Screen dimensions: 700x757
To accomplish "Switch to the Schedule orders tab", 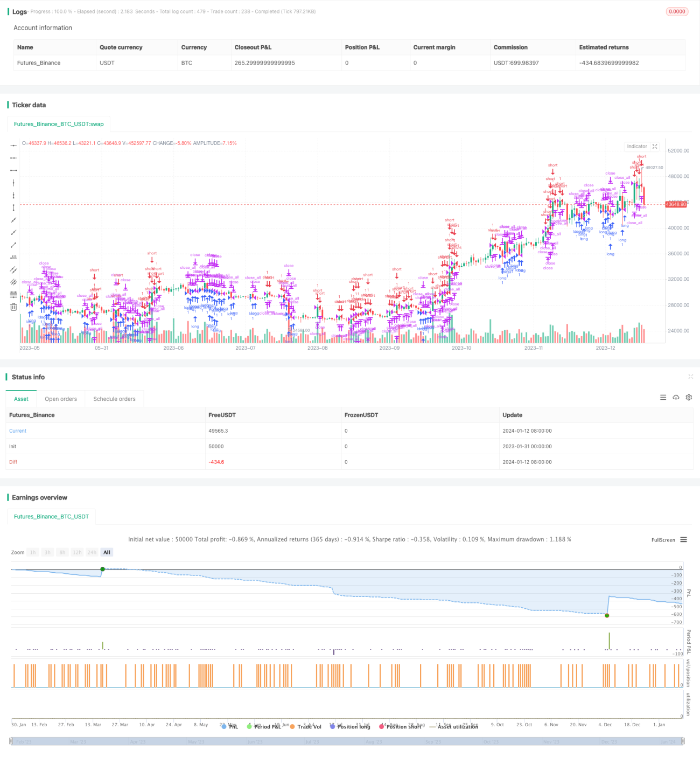I will [x=114, y=399].
